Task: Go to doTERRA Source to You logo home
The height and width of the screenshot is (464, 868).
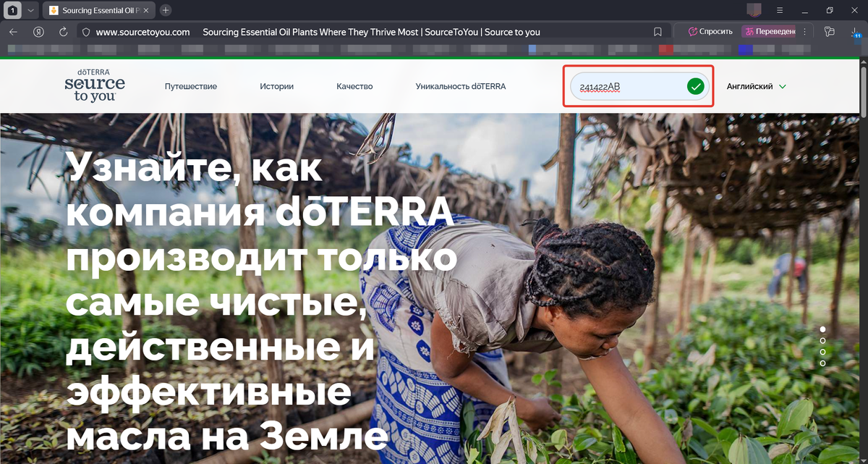Action: pyautogui.click(x=95, y=86)
